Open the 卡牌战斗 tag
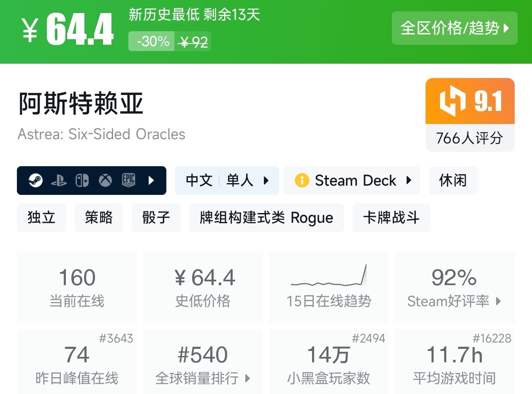The width and height of the screenshot is (532, 394). [391, 218]
